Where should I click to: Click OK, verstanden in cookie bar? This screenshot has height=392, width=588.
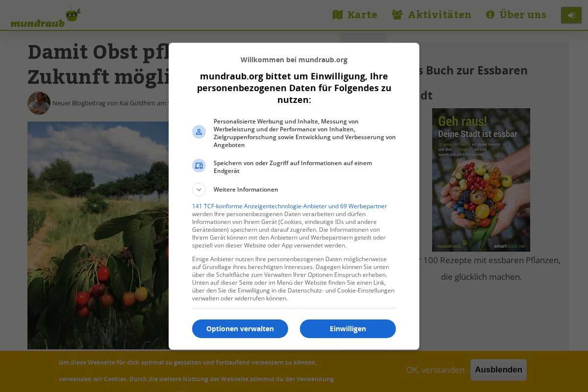pos(435,370)
